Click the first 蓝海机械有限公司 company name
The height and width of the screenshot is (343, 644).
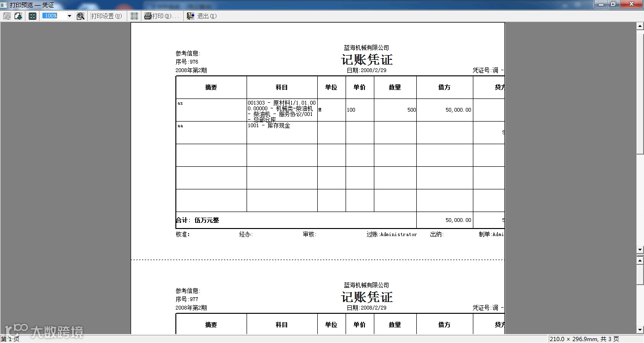[x=366, y=48]
